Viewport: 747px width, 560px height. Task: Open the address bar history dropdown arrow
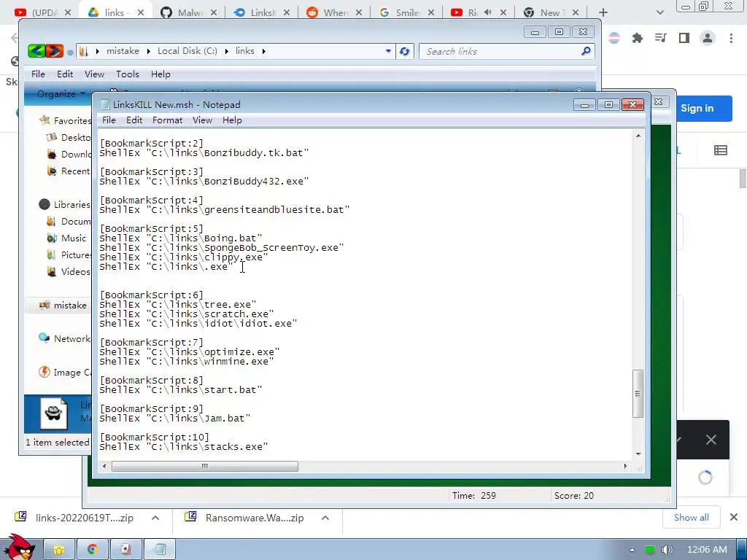[x=388, y=51]
